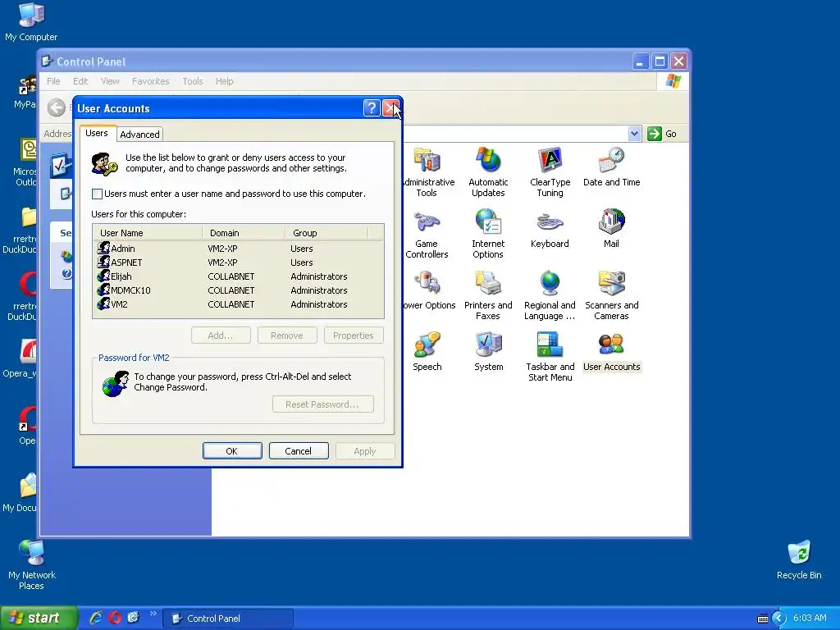Click the Remove button
This screenshot has width=840, height=630.
pos(287,336)
